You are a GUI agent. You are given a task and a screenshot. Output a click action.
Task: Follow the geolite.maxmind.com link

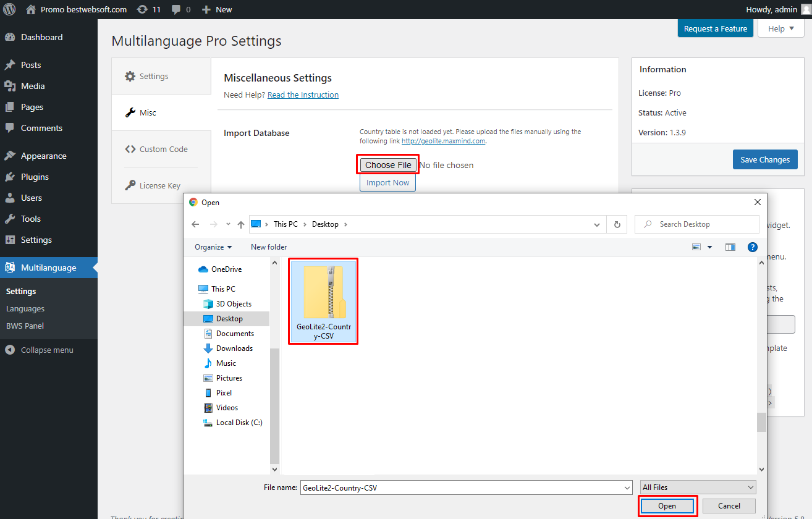[x=444, y=141]
